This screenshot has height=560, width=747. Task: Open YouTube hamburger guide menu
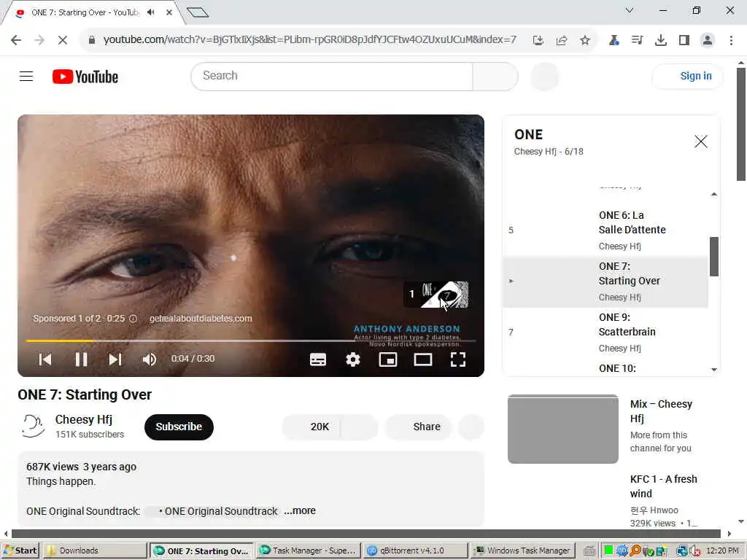point(26,76)
